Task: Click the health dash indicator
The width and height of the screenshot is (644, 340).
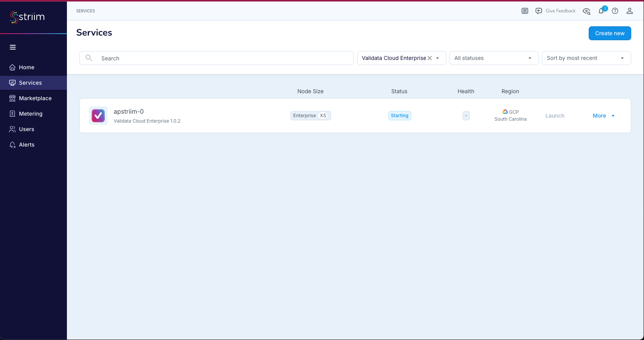Action: (x=466, y=116)
